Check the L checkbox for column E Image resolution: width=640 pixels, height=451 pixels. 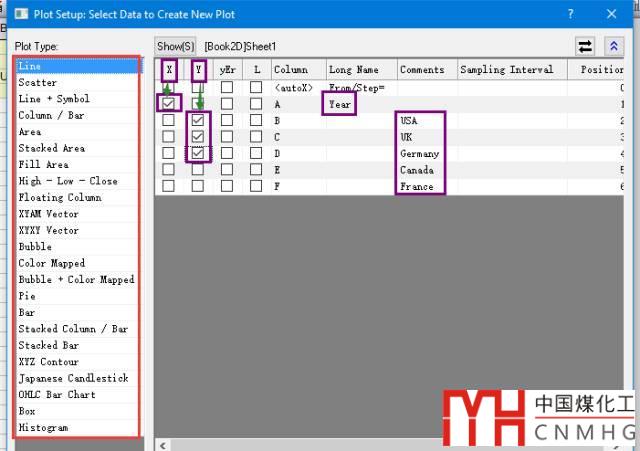(x=256, y=170)
